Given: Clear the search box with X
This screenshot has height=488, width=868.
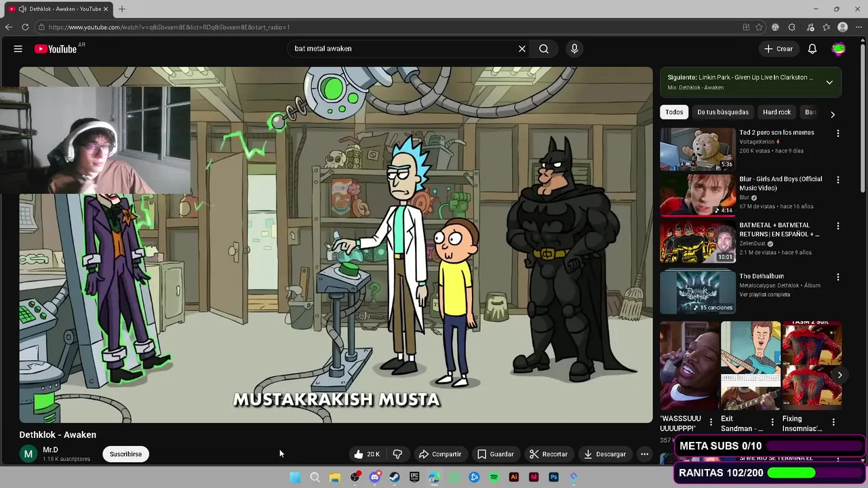Looking at the screenshot, I should pyautogui.click(x=522, y=49).
